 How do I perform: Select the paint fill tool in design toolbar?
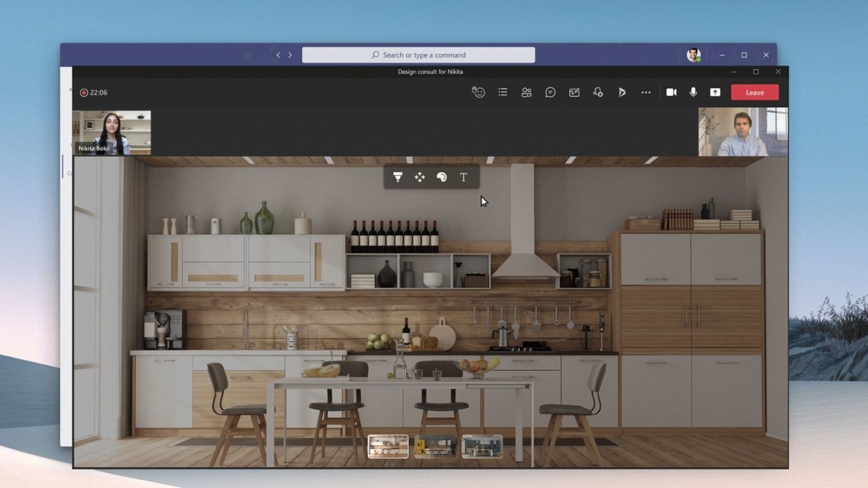coord(398,177)
